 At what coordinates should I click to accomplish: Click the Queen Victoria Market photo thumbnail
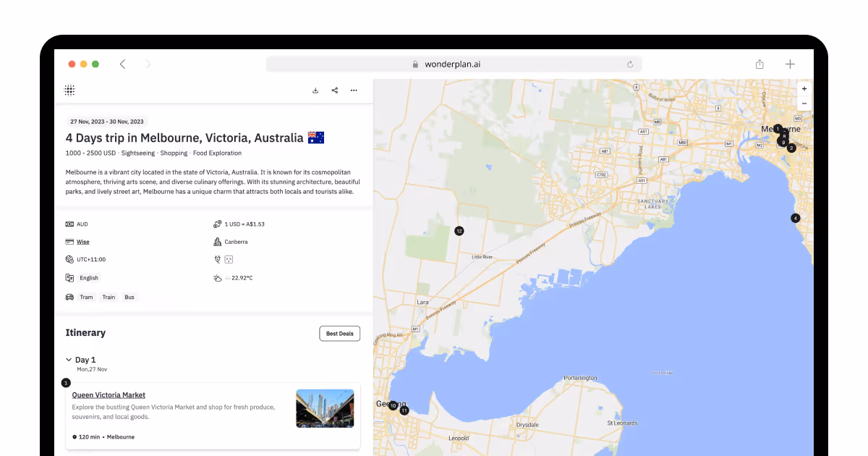click(325, 408)
